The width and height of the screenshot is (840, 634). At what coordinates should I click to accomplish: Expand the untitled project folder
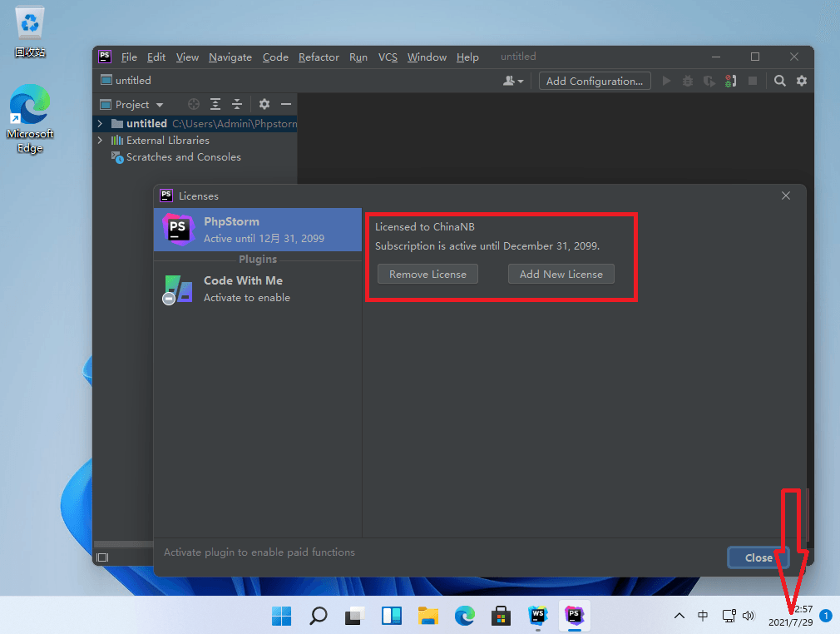click(100, 124)
